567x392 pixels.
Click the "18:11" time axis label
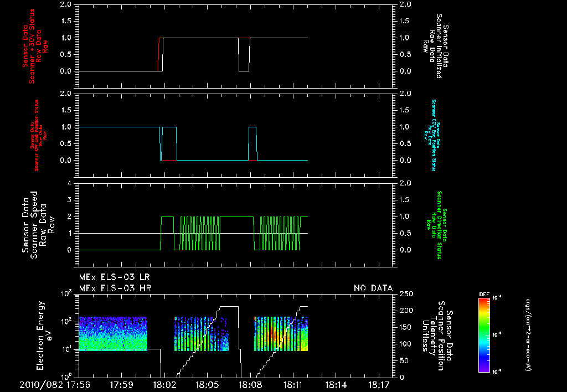pos(293,385)
